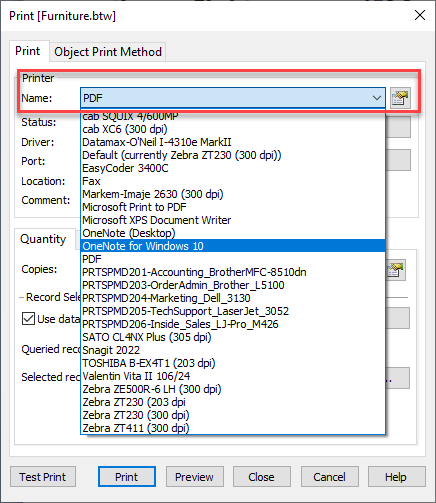Viewport: 436px width, 503px height.
Task: Choose SATO CL4NX Plus (305 dpi)
Action: pyautogui.click(x=233, y=337)
